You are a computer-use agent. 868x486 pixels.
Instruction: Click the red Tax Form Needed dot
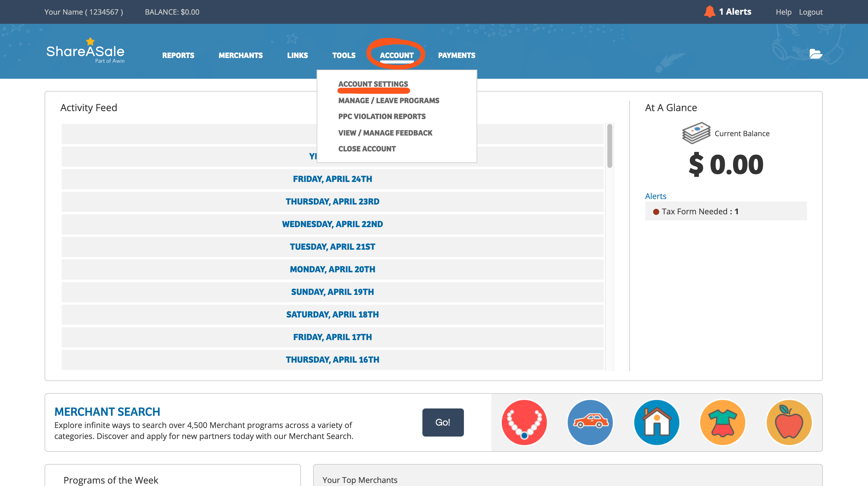click(x=656, y=212)
